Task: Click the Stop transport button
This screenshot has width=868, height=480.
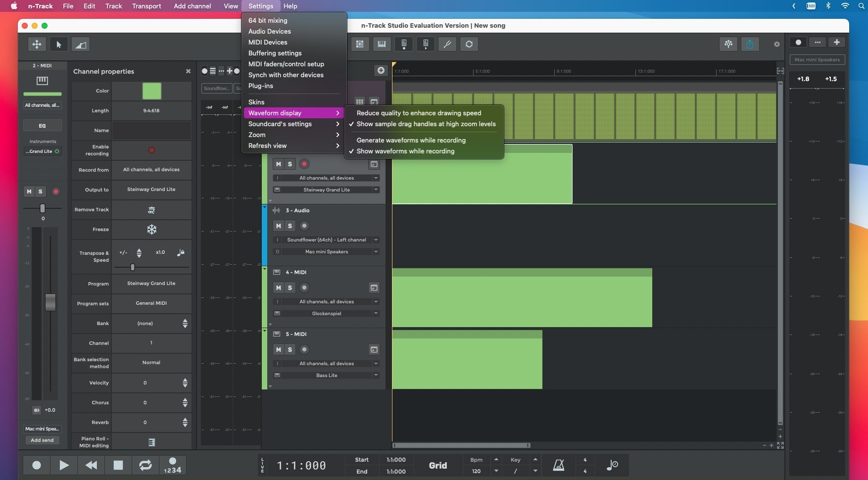Action: coord(118,465)
